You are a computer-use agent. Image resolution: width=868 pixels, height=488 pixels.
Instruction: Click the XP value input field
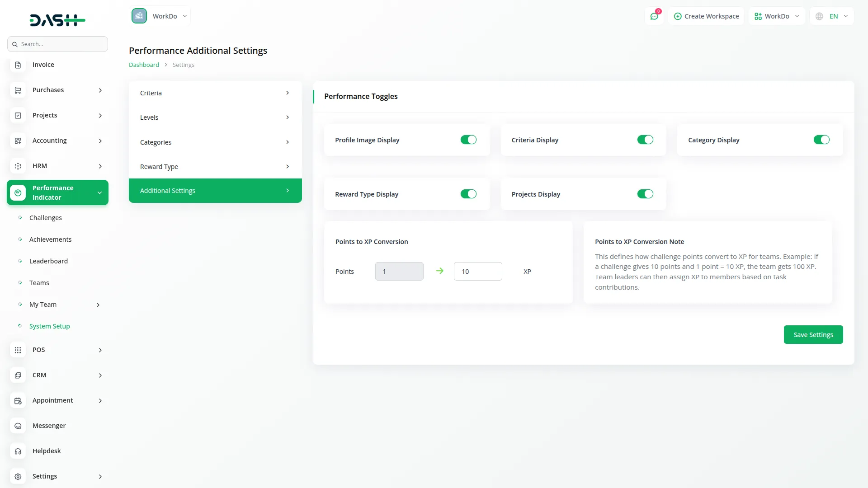tap(477, 272)
